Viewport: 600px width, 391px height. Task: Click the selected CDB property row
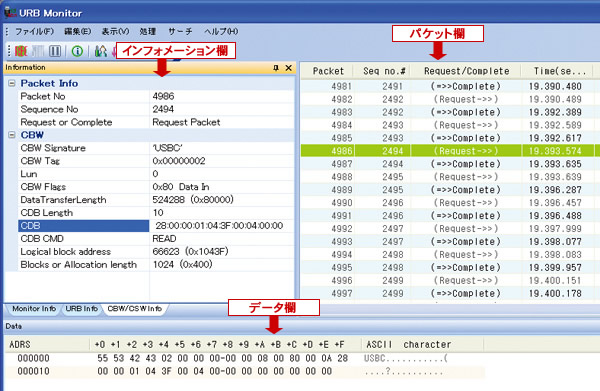tap(156, 226)
